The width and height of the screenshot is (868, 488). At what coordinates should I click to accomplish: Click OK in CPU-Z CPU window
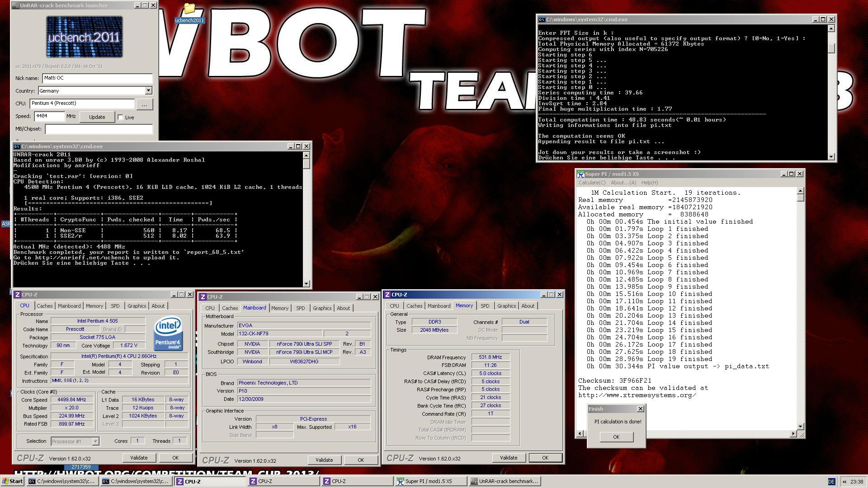tap(175, 458)
